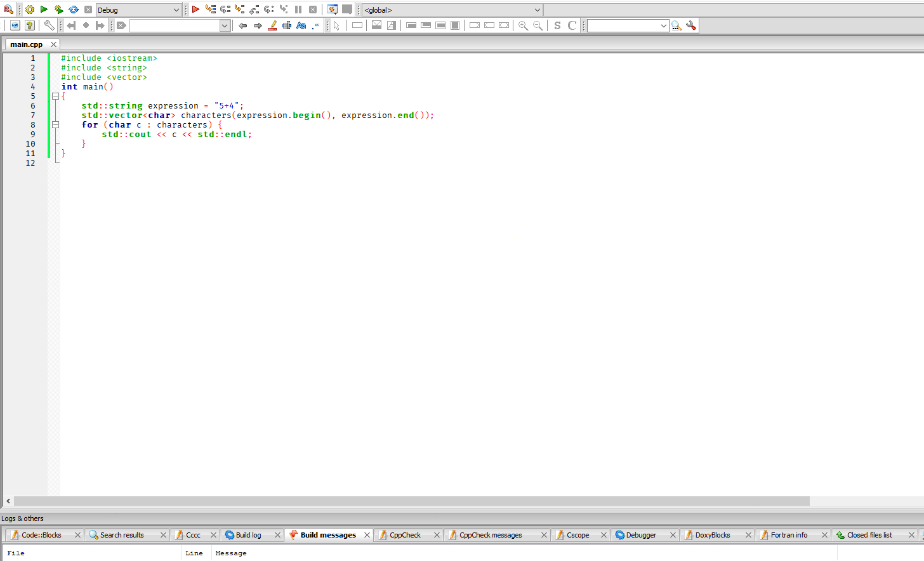Viewport: 924px width, 561px height.
Task: Close the Cccc tab
Action: click(x=214, y=534)
